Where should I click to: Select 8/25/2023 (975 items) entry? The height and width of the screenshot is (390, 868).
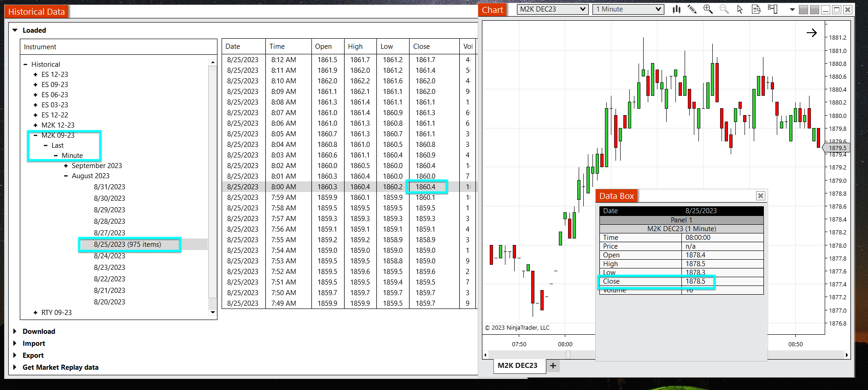(x=128, y=244)
